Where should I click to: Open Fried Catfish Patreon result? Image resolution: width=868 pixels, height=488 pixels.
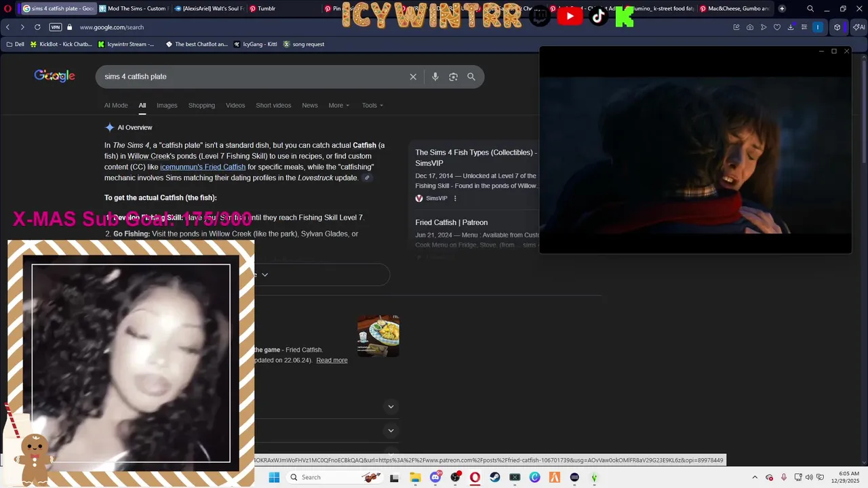pos(451,222)
